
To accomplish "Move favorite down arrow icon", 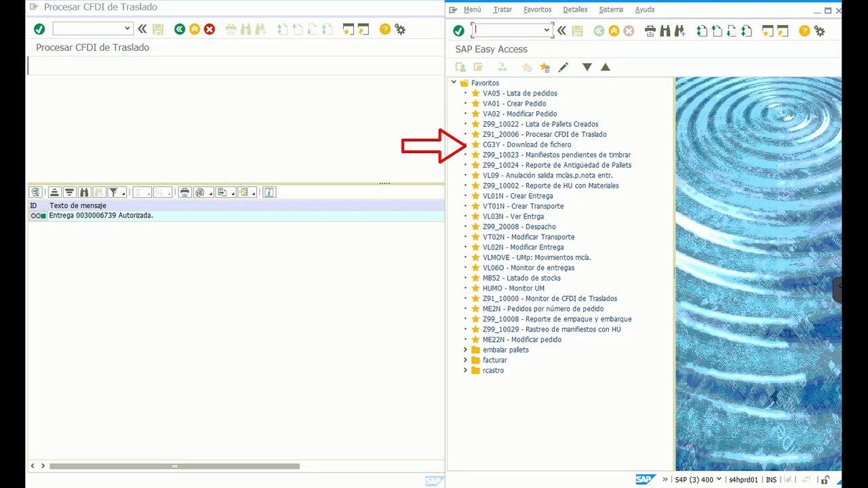I will 587,67.
